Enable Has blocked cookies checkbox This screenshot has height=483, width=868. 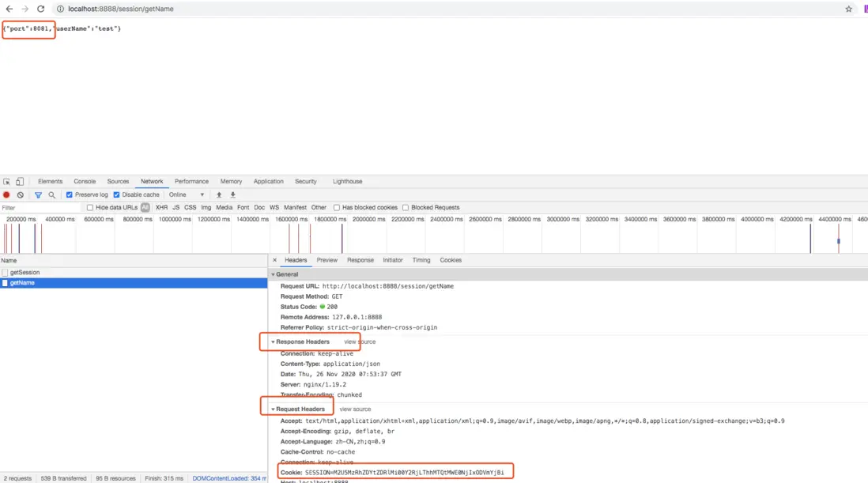[337, 207]
